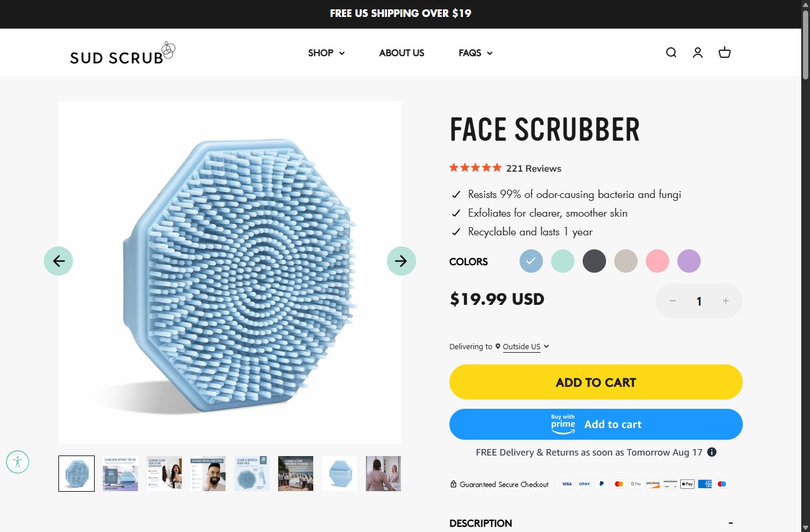The width and height of the screenshot is (810, 532).
Task: Open the search icon in header
Action: coord(671,53)
